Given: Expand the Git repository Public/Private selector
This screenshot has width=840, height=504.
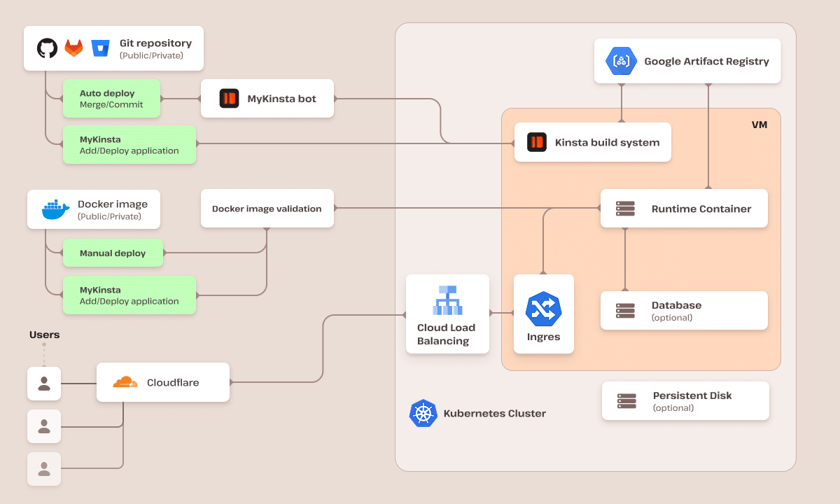Looking at the screenshot, I should (x=155, y=48).
